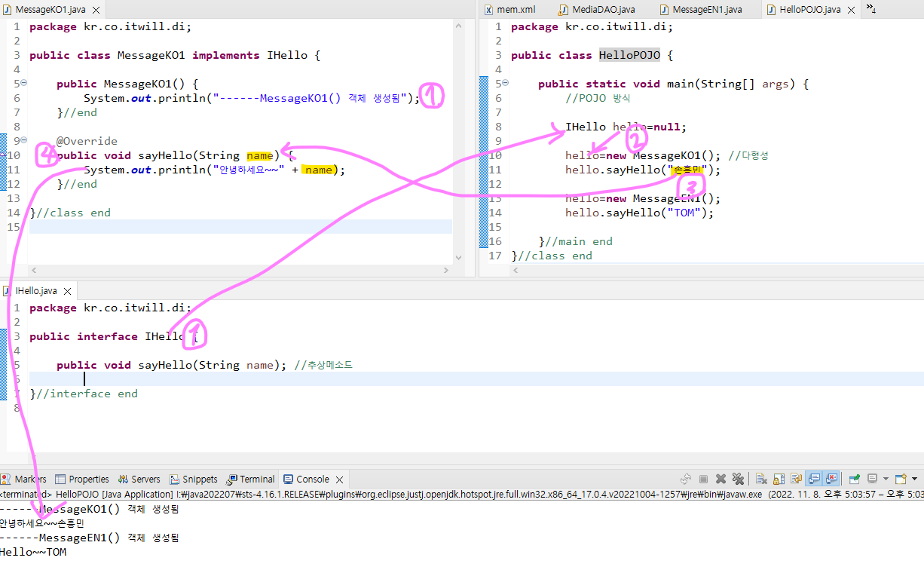Close the Console view tab

340,479
